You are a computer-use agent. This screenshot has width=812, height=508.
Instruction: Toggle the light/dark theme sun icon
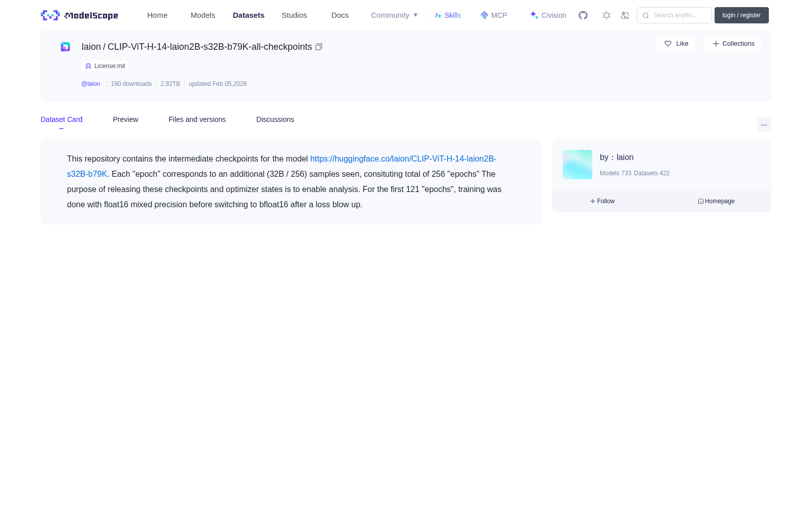pos(606,15)
